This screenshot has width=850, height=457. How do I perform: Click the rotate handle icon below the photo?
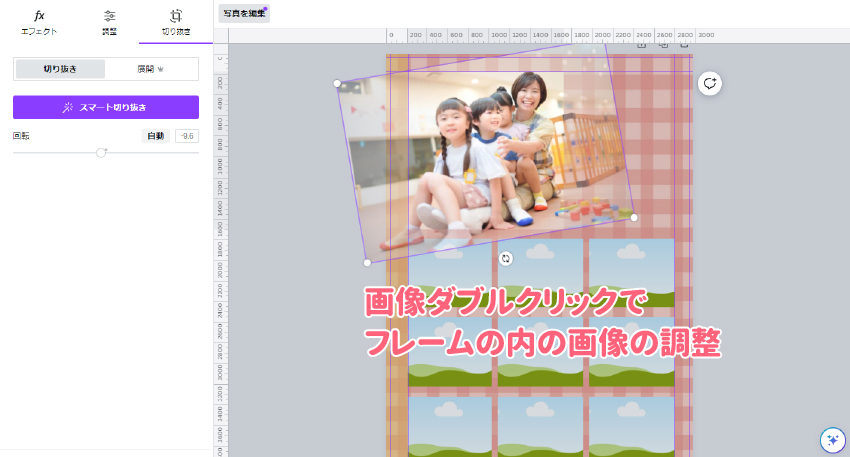pos(506,259)
